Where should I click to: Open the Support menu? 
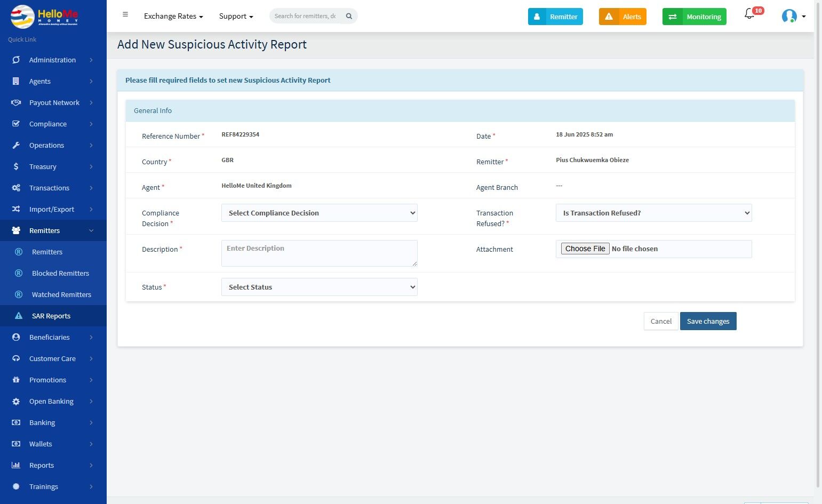pyautogui.click(x=236, y=16)
